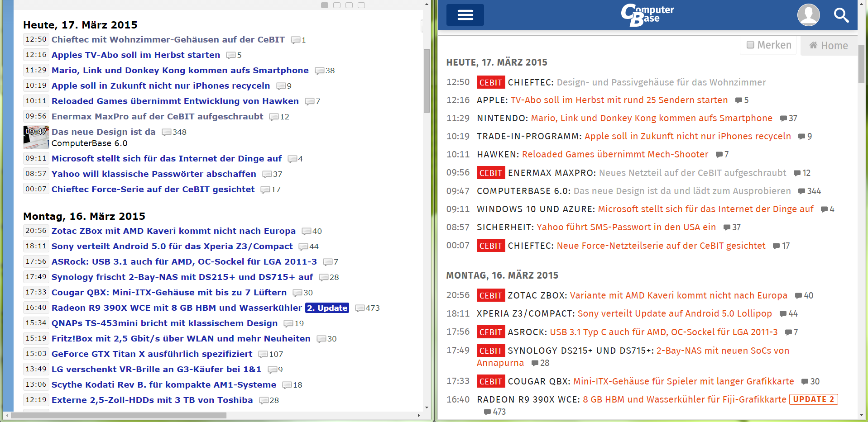Open link Yahoo führt SMS-Passwort in den USA ein

point(626,227)
